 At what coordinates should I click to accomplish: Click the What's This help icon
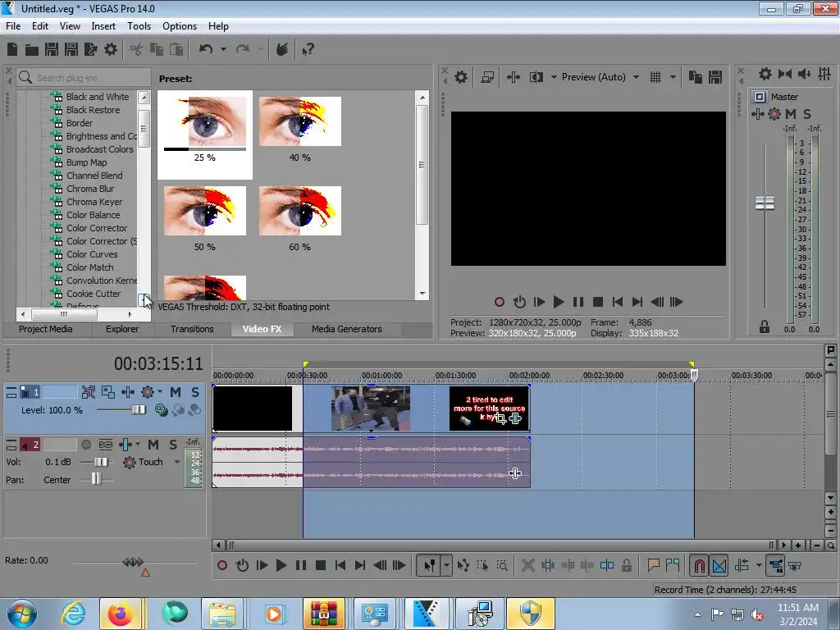click(x=308, y=49)
